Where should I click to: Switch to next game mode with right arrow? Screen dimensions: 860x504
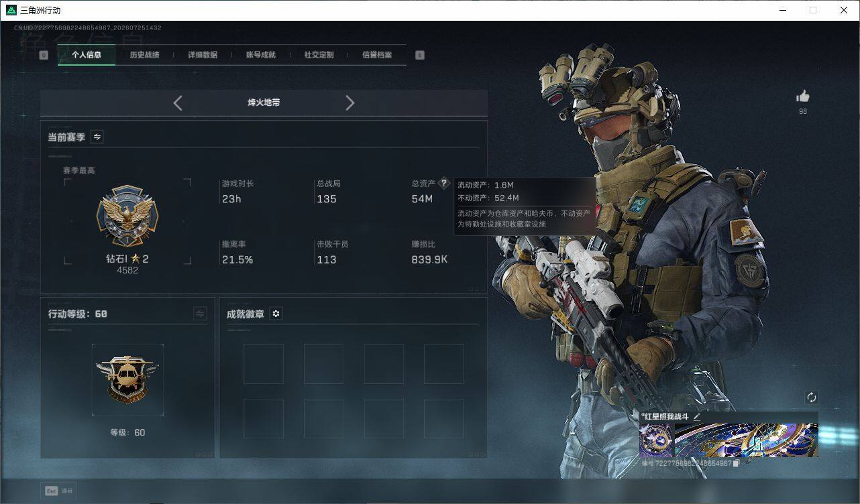tap(350, 103)
